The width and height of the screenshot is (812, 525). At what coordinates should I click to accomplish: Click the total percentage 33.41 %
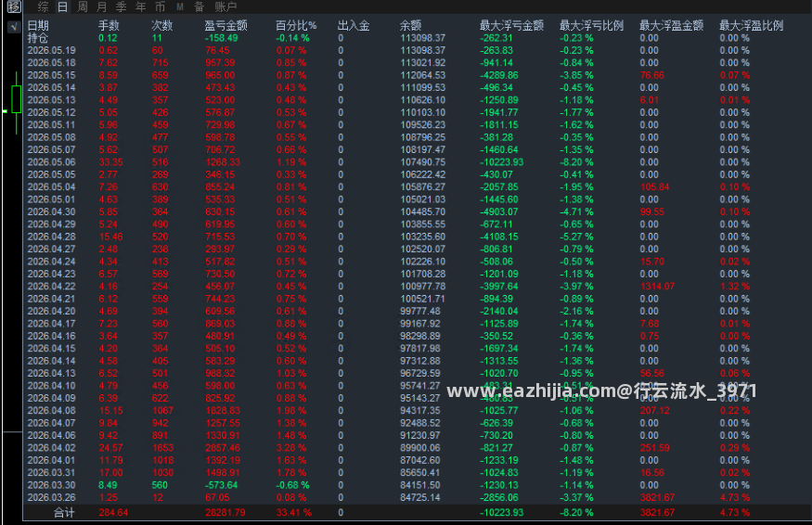pos(293,513)
